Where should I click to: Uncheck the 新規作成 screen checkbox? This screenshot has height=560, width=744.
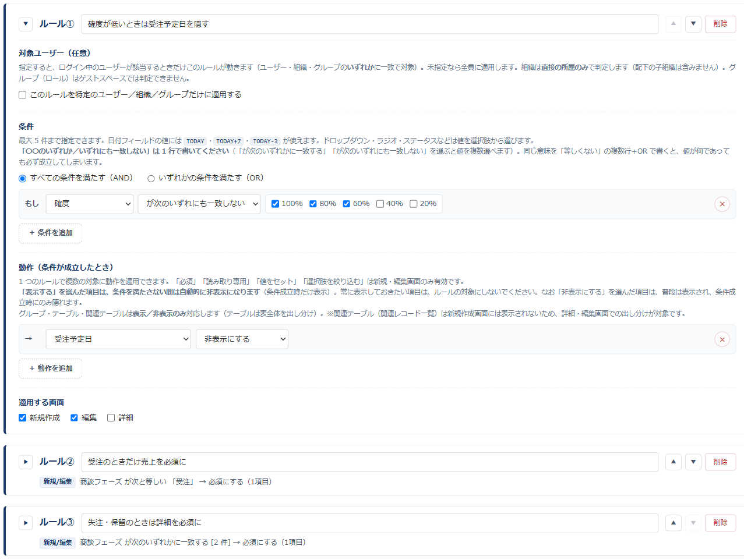coord(23,418)
